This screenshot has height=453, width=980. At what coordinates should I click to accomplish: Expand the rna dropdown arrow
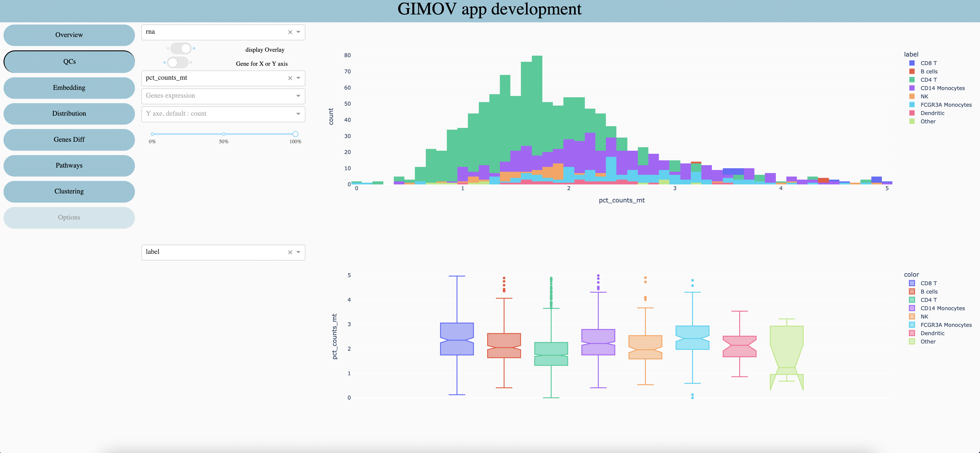298,32
